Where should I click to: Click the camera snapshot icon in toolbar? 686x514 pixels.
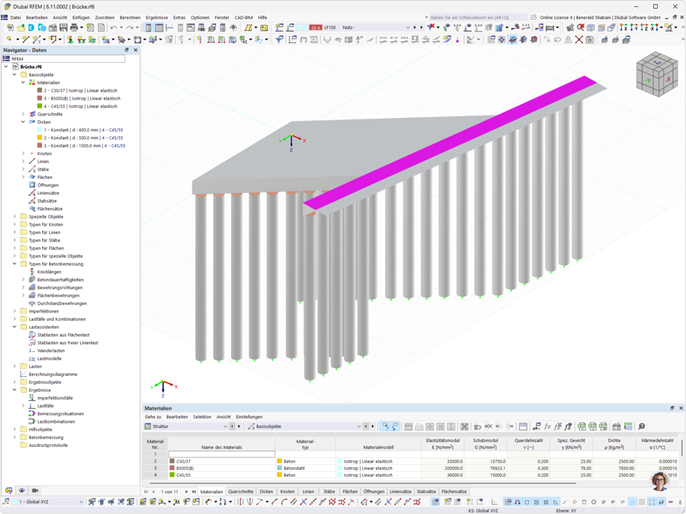click(590, 40)
